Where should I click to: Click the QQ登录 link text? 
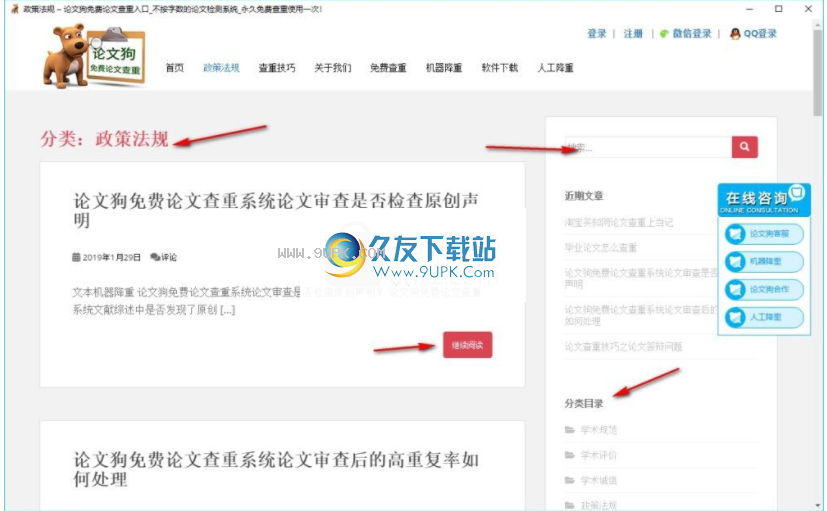click(760, 34)
